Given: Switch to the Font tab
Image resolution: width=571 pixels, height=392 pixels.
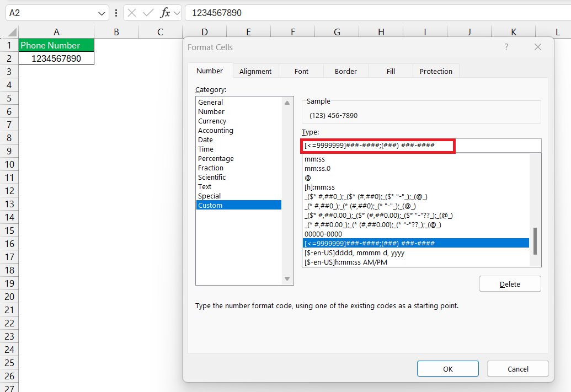Looking at the screenshot, I should (301, 71).
